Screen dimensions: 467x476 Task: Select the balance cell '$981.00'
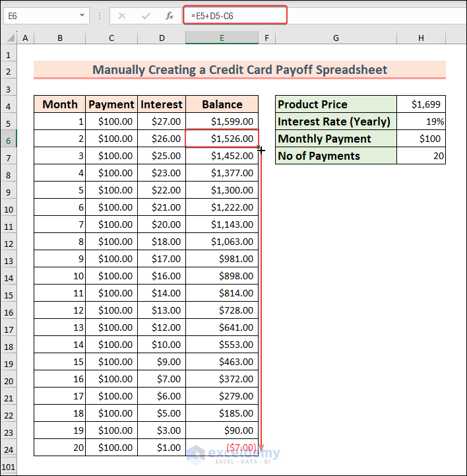(222, 259)
